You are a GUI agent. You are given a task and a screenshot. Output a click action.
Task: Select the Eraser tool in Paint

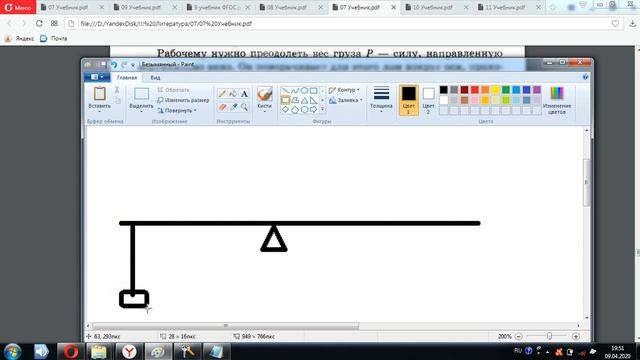pyautogui.click(x=222, y=107)
